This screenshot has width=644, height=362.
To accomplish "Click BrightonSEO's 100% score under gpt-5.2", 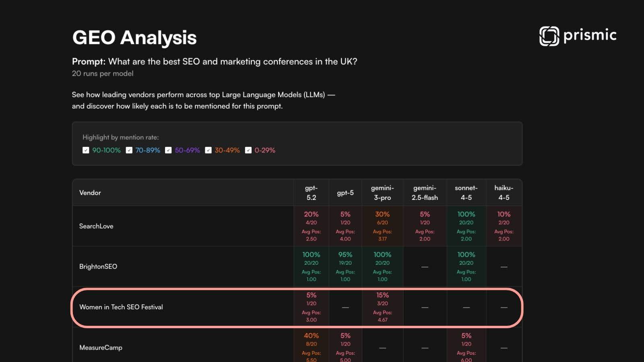I will (311, 254).
